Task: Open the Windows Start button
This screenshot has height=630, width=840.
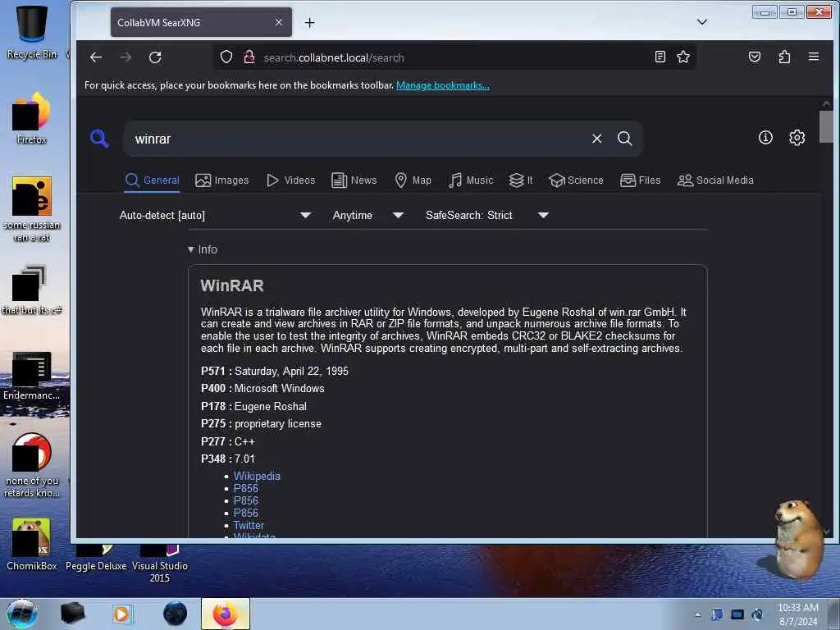Action: tap(22, 614)
